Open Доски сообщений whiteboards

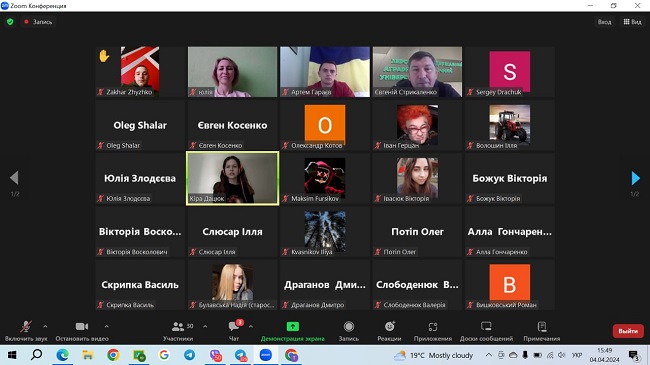(486, 331)
